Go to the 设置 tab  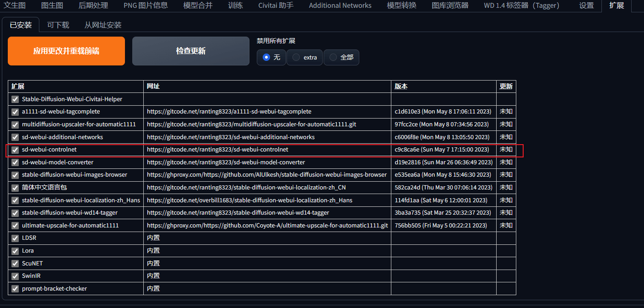coord(586,5)
